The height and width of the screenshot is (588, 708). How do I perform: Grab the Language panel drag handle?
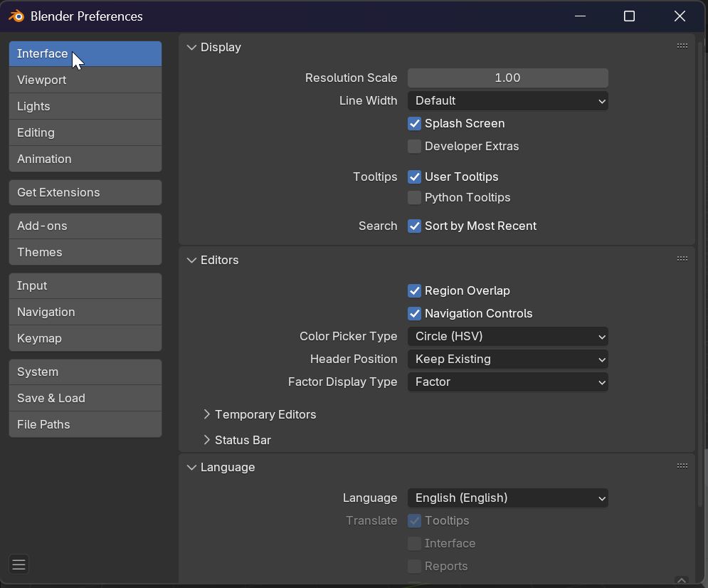682,466
